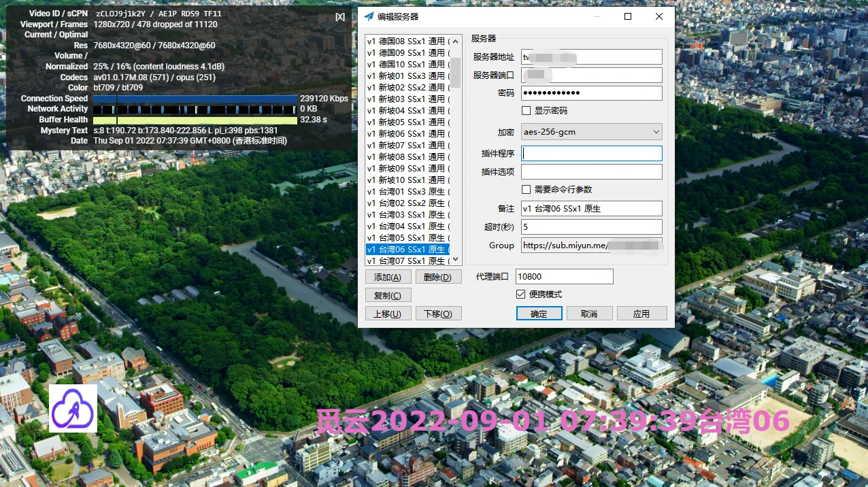The width and height of the screenshot is (868, 487).
Task: Open the 加密 aes-256-gcm dropdown
Action: pos(591,132)
